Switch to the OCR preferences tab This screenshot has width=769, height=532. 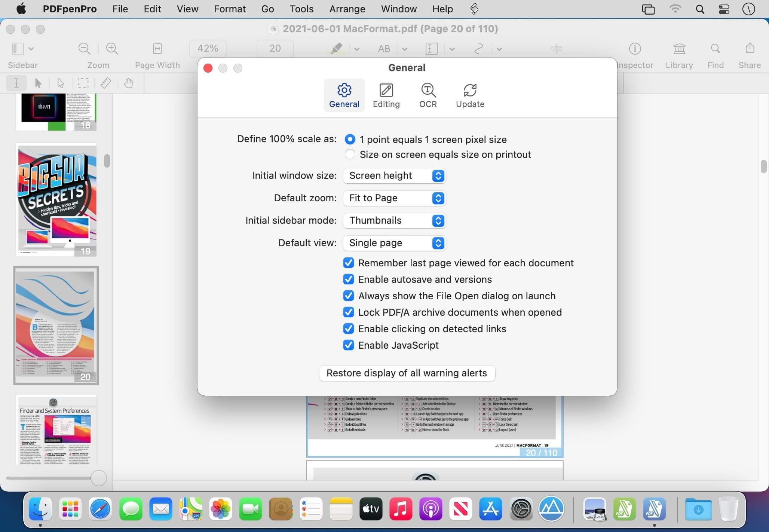(428, 96)
